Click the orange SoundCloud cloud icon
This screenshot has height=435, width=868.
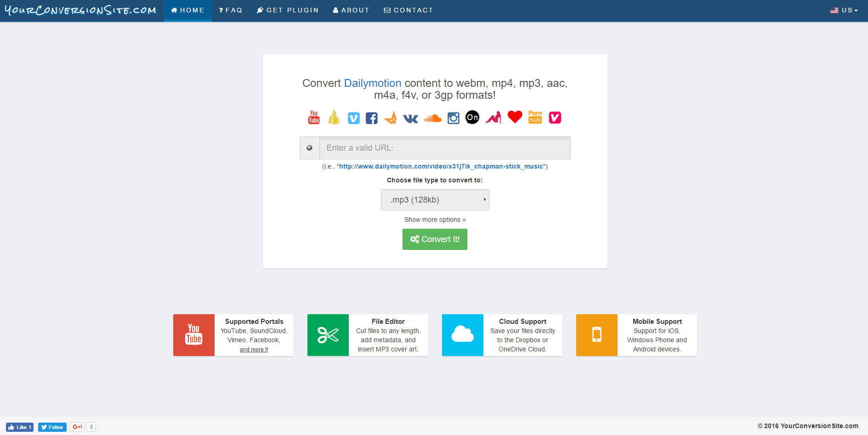point(432,119)
